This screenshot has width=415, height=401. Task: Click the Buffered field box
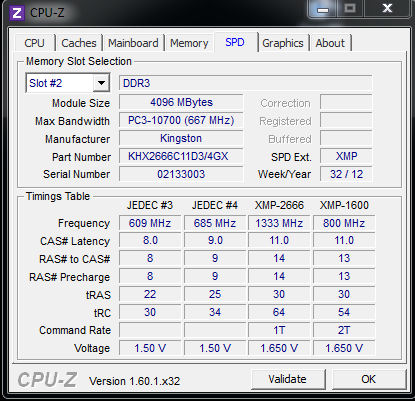click(x=346, y=138)
